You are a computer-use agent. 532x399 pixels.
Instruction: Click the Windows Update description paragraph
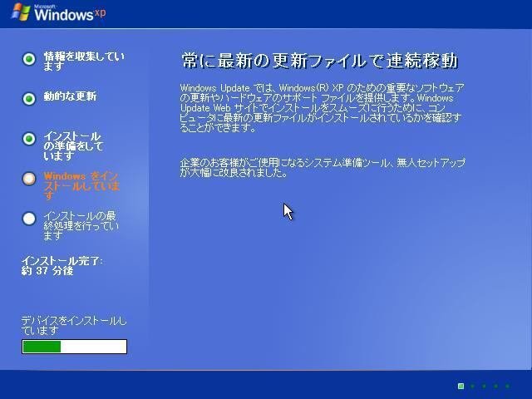point(322,108)
